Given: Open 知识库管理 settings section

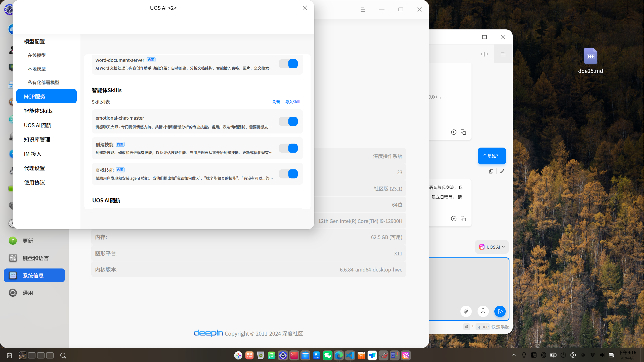Looking at the screenshot, I should pos(37,140).
